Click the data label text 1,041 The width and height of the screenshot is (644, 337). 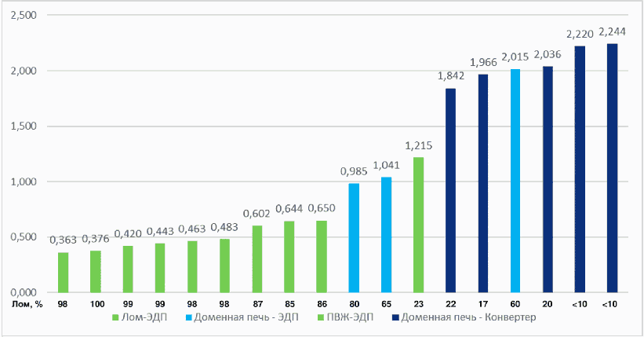pyautogui.click(x=386, y=165)
